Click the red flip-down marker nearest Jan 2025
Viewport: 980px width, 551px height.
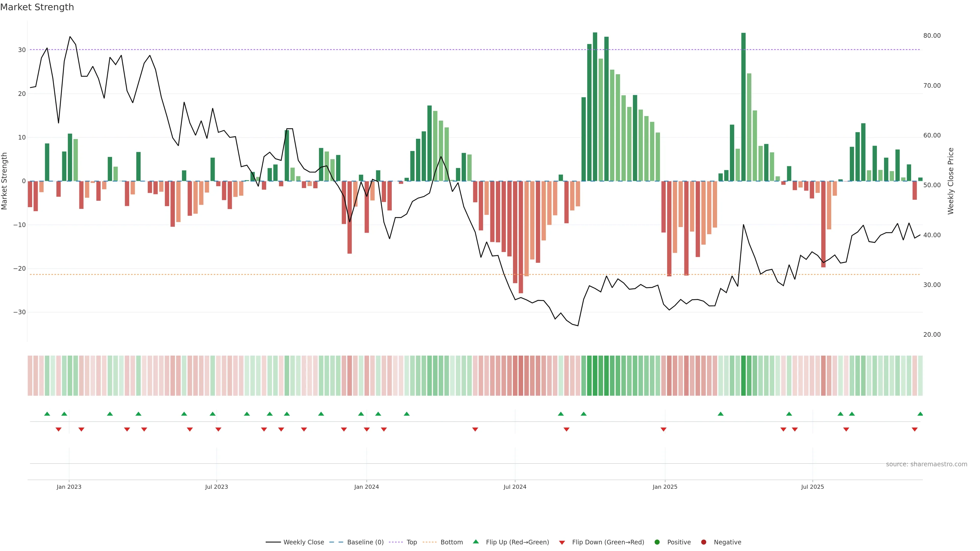point(664,429)
